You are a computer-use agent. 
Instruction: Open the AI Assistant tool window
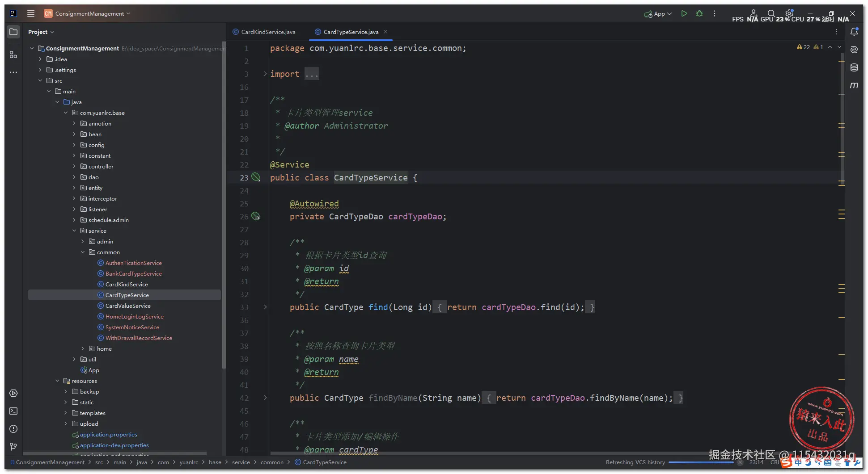(854, 50)
